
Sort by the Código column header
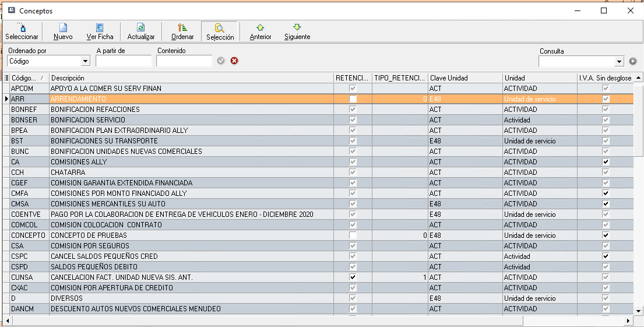click(29, 78)
